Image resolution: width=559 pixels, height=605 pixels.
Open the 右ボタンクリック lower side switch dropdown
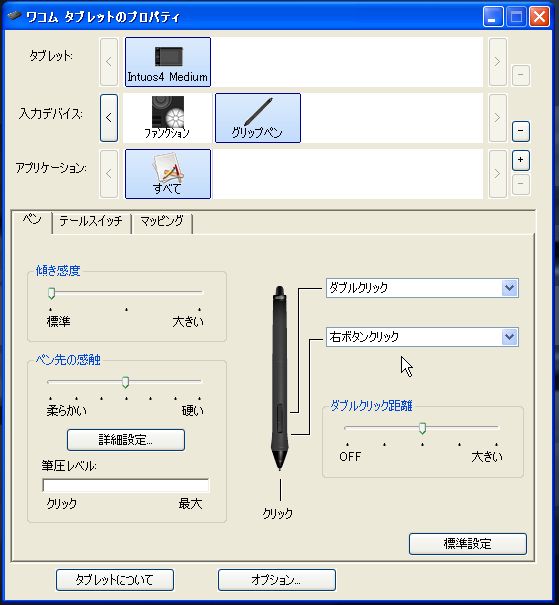[x=422, y=337]
